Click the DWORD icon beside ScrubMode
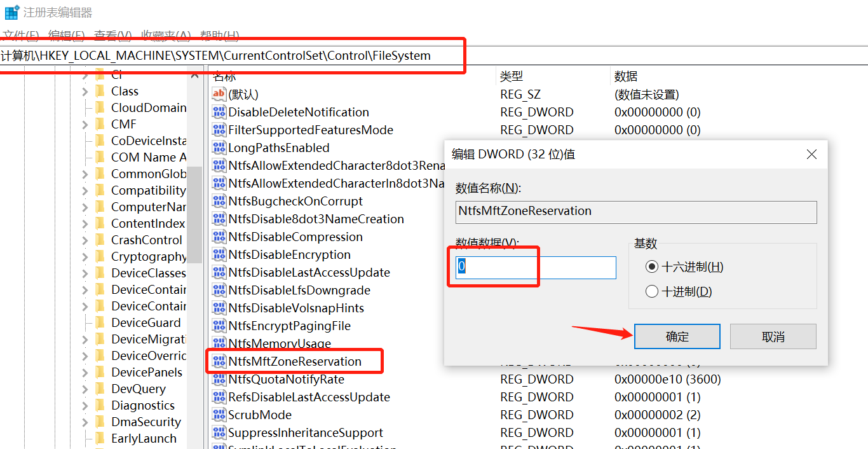The height and width of the screenshot is (449, 868). click(x=219, y=415)
